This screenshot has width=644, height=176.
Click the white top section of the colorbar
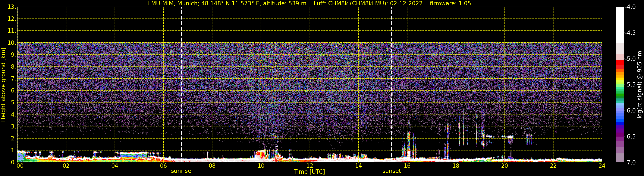[x=620, y=25]
